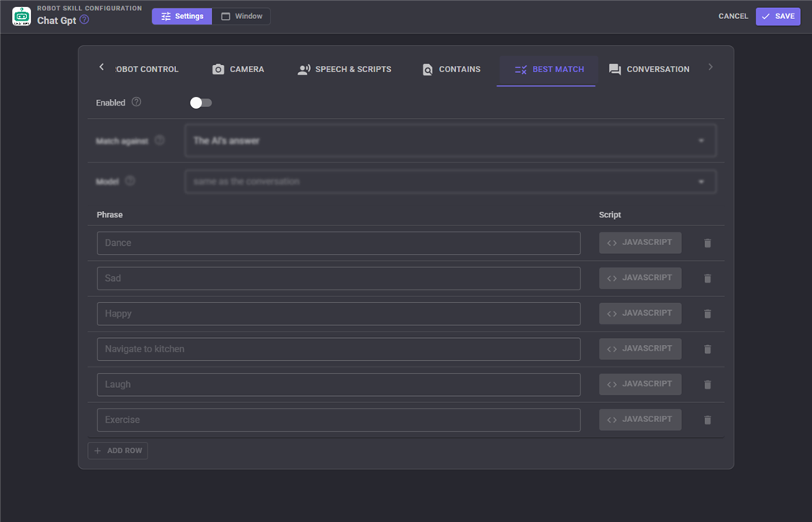Screen dimensions: 812x522
Task: Focus the Exercise phrase input field
Action: (x=339, y=420)
